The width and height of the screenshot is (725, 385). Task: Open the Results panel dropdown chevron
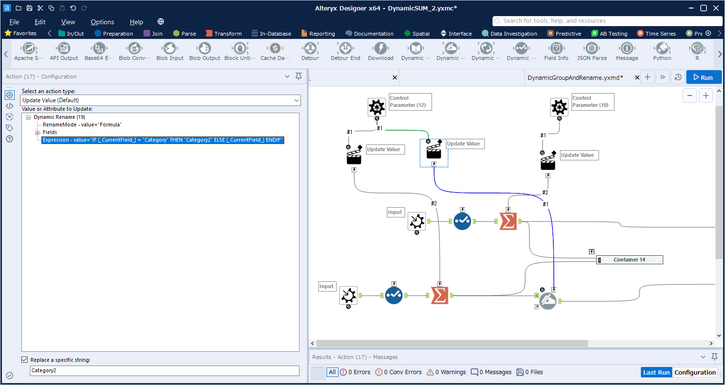(x=703, y=357)
